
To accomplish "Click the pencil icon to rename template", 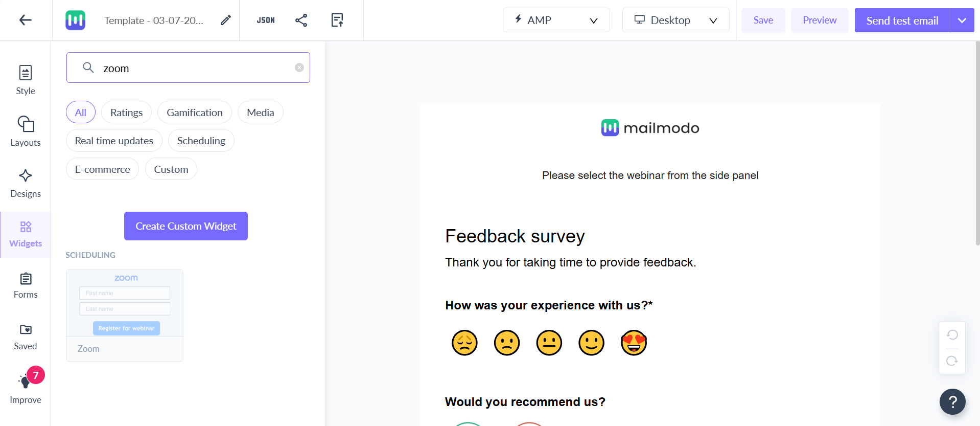I will [x=225, y=20].
